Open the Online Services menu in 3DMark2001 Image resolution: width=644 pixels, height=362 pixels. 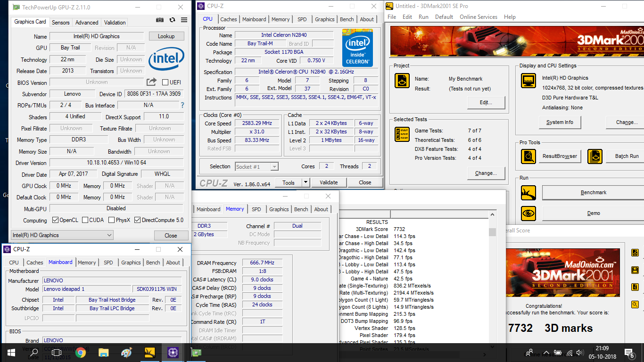pos(479,17)
